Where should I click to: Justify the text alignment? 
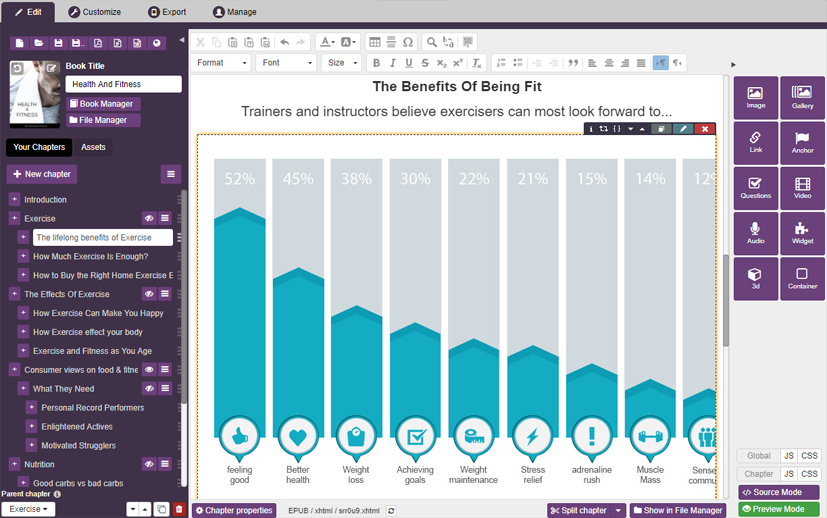coord(641,63)
